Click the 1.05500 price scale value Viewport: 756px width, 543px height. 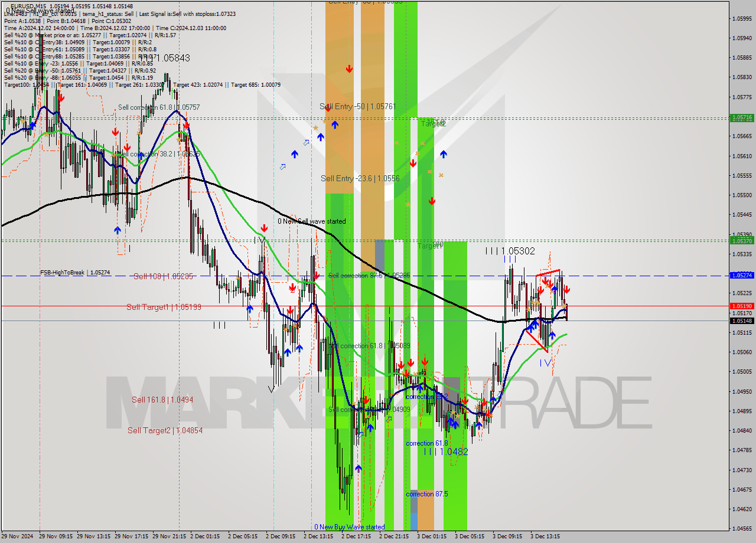[x=741, y=195]
